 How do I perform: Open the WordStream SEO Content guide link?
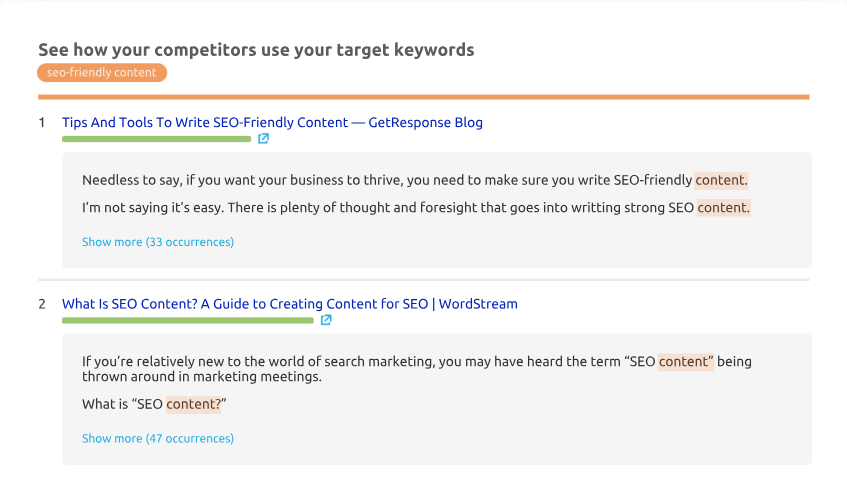click(289, 304)
